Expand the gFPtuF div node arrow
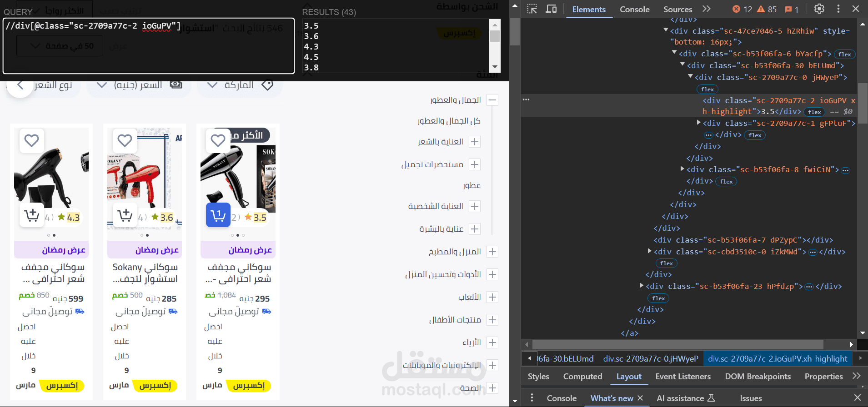 tap(698, 123)
